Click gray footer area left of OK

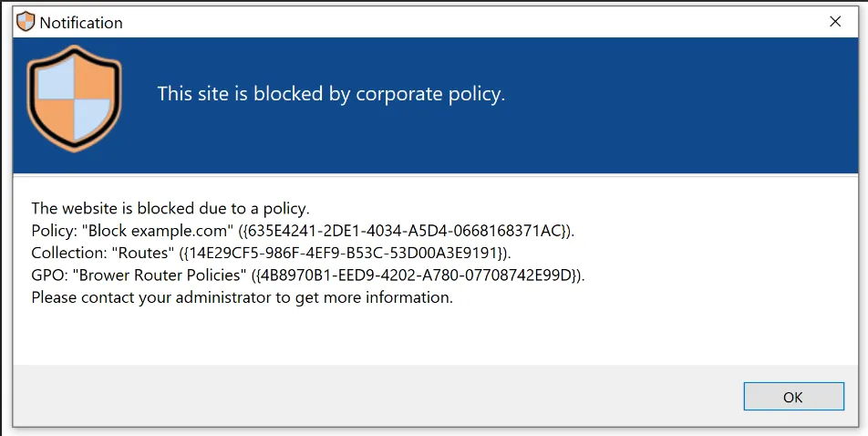(x=365, y=397)
